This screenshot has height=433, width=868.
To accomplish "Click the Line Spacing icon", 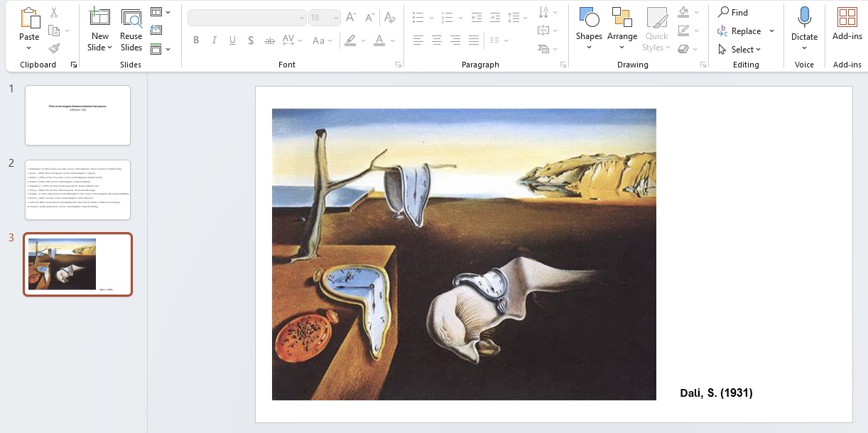I will pos(514,18).
